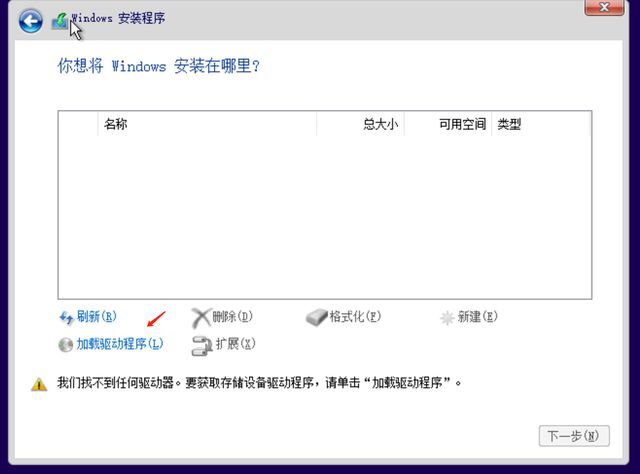This screenshot has width=640, height=474.
Task: Click the 删除(D) delete text label
Action: (232, 317)
